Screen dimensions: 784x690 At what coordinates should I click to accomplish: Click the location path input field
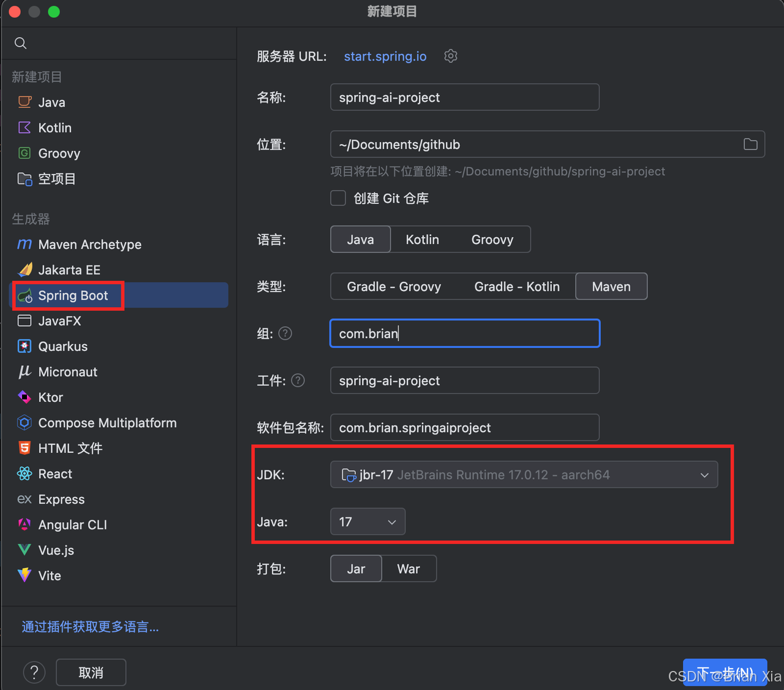point(548,145)
